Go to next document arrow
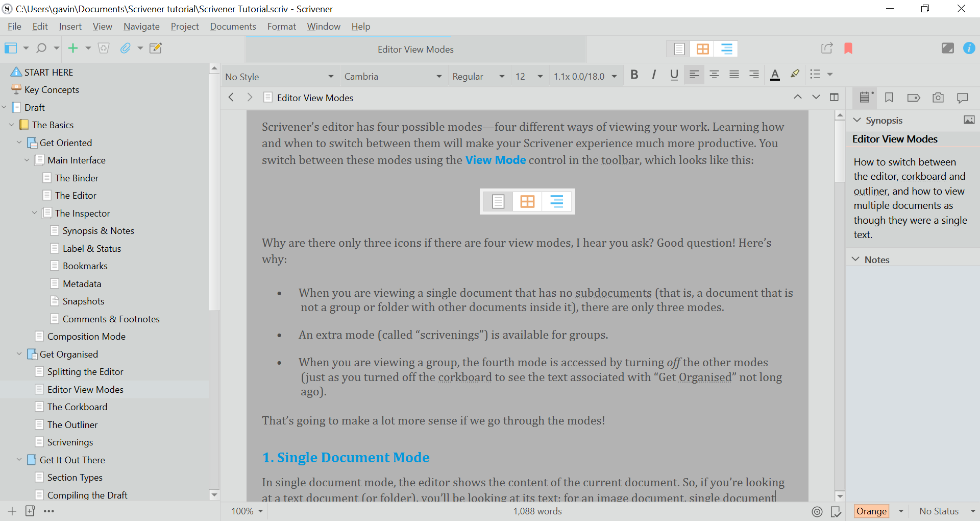Image resolution: width=980 pixels, height=521 pixels. click(x=816, y=97)
